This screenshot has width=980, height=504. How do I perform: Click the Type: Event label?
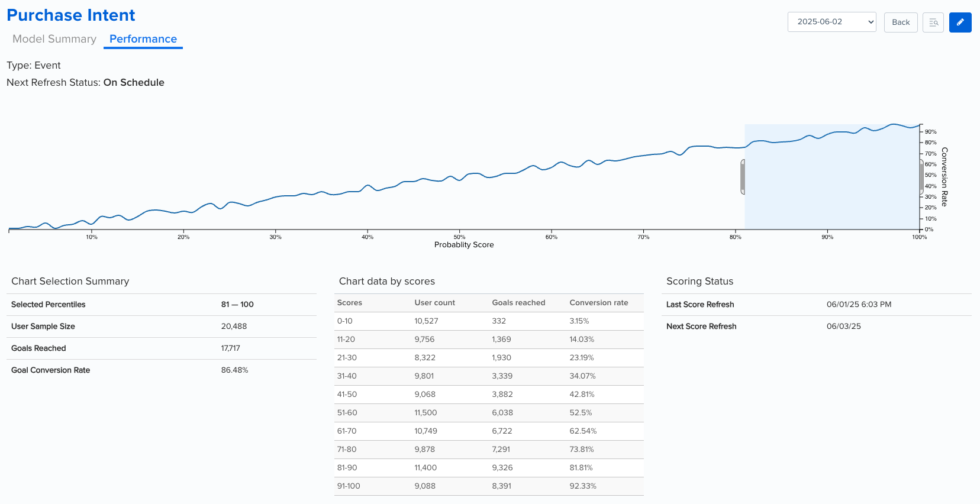pyautogui.click(x=34, y=66)
